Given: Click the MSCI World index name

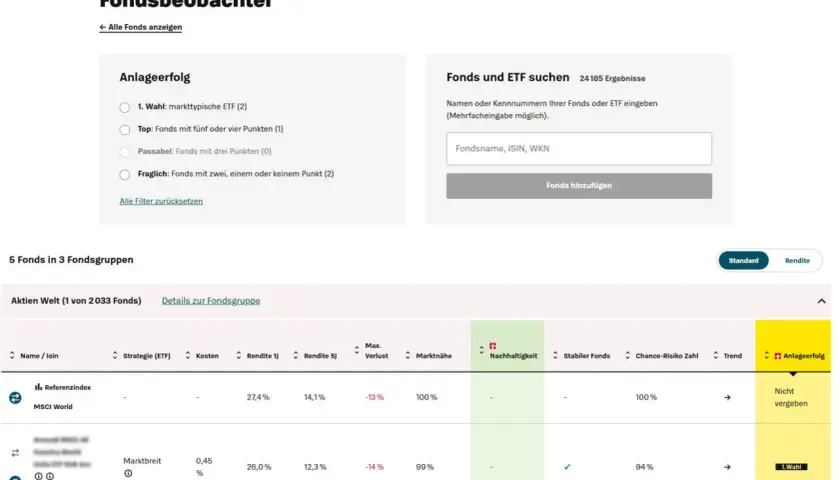Looking at the screenshot, I should coord(53,407).
